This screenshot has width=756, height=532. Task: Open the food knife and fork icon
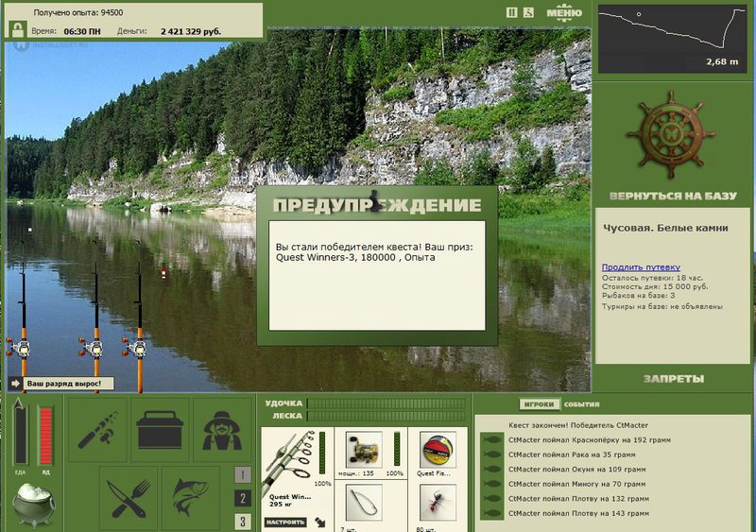129,498
